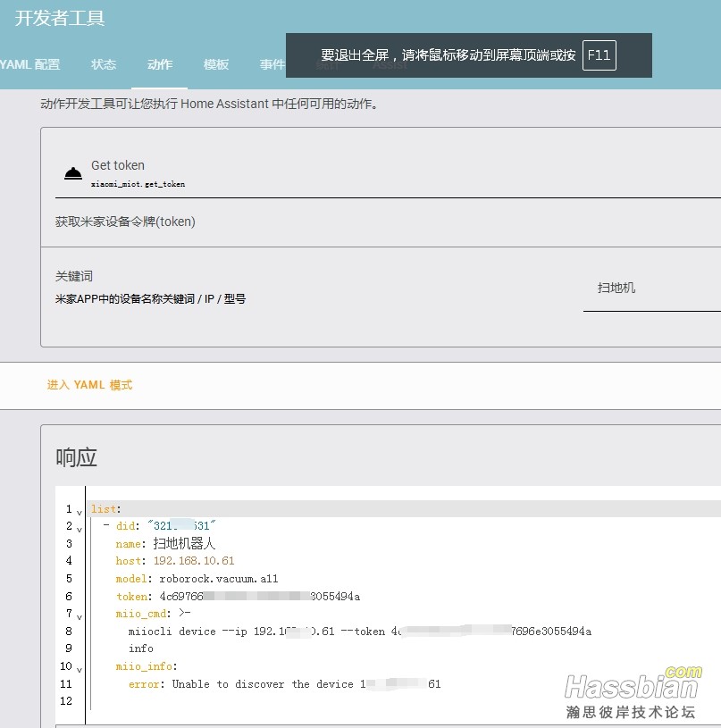Click the 响应 response heading
This screenshot has height=728, width=721.
(76, 457)
